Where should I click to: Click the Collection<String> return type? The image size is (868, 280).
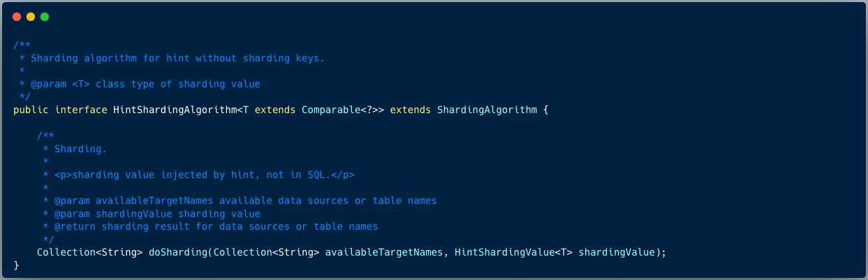tap(90, 253)
